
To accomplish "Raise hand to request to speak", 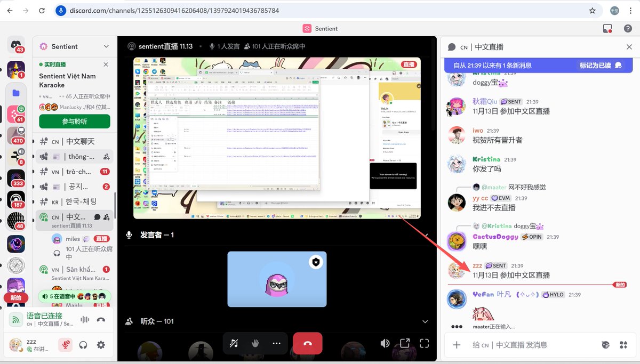I will coord(255,343).
